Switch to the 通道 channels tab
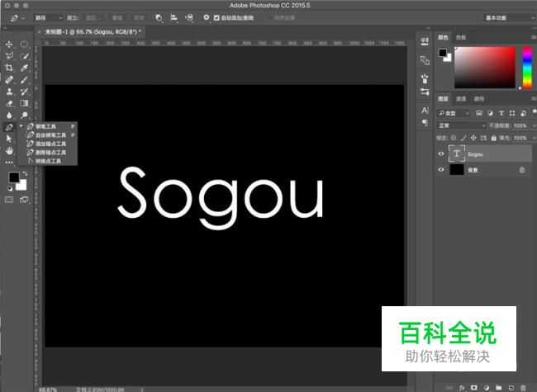The image size is (537, 392). point(461,99)
